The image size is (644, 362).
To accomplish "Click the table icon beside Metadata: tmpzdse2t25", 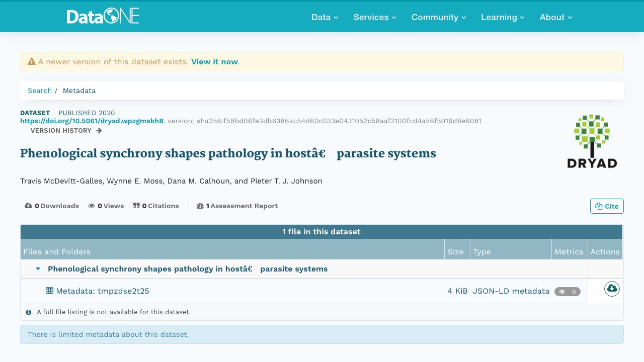I will coord(49,291).
